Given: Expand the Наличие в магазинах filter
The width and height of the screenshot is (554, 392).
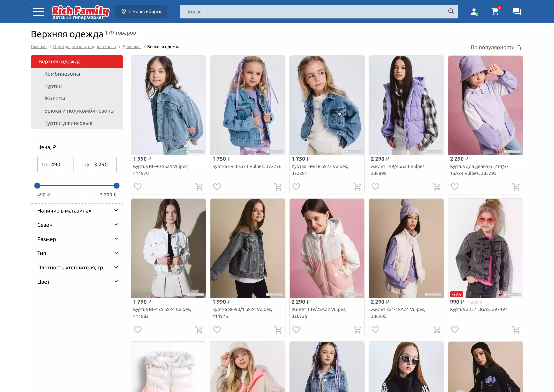Looking at the screenshot, I should pos(77,211).
